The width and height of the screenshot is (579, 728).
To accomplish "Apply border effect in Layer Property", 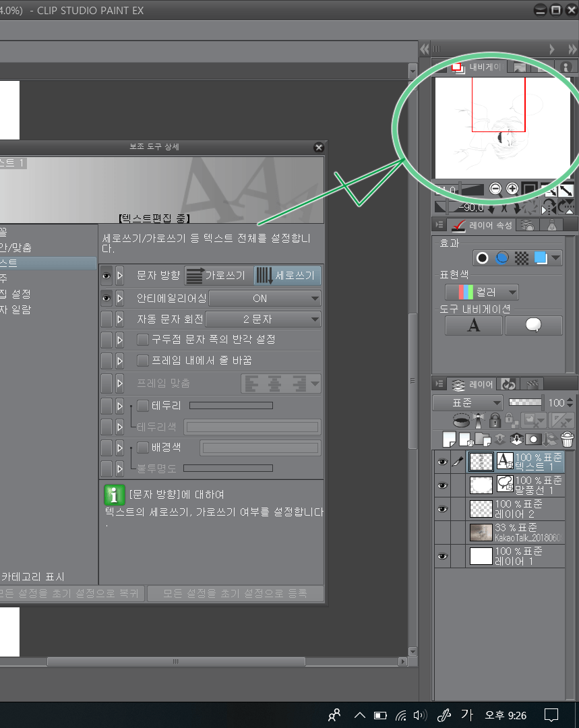I will tap(483, 258).
